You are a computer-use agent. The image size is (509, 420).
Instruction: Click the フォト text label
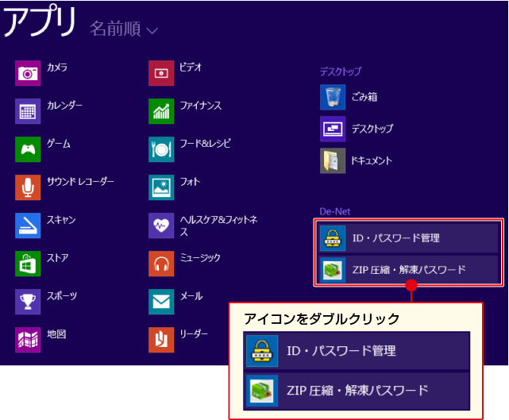tap(191, 182)
